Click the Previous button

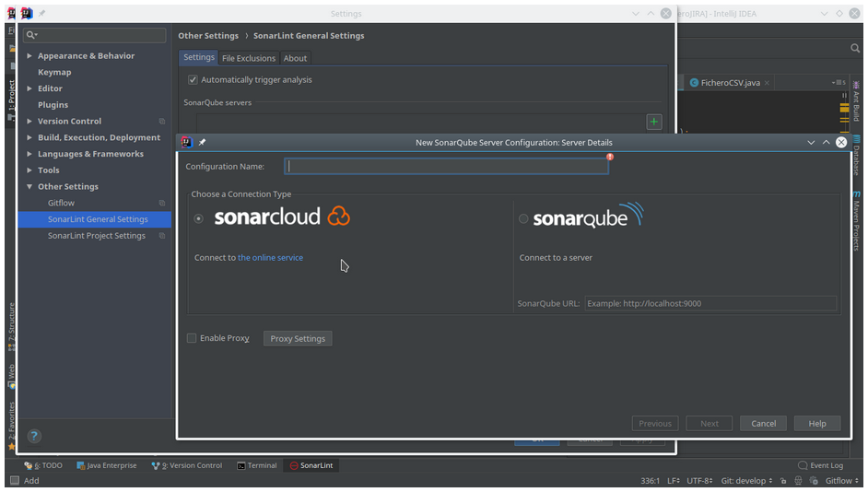click(655, 424)
